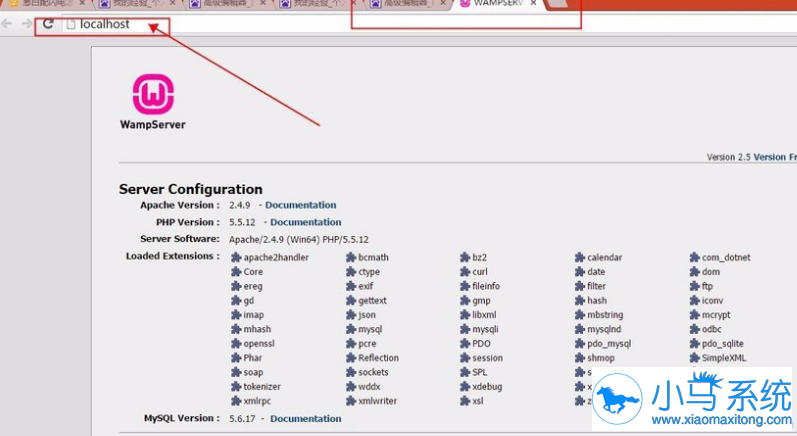
Task: Click the bz2 extension icon
Action: coord(465,257)
